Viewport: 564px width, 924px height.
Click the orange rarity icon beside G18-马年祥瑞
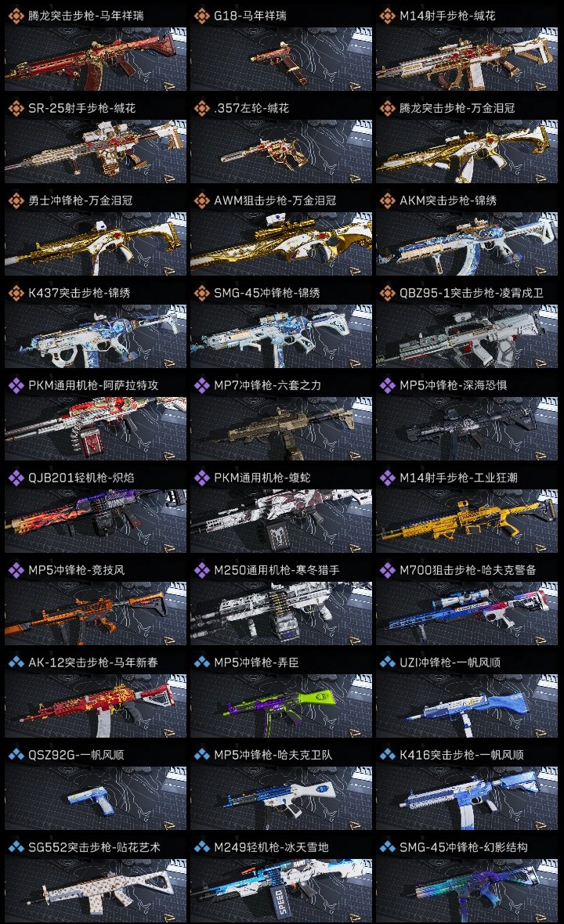[201, 16]
